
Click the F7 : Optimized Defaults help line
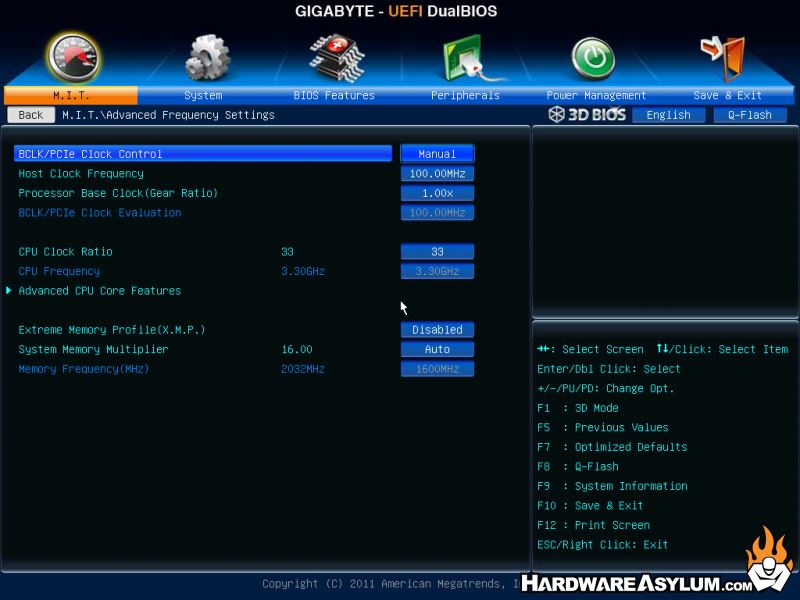click(612, 447)
